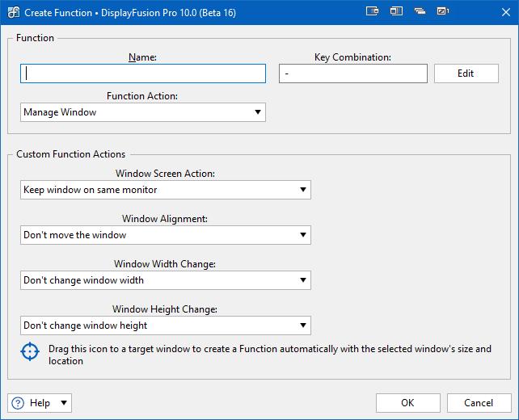Edit the key combination

click(466, 73)
